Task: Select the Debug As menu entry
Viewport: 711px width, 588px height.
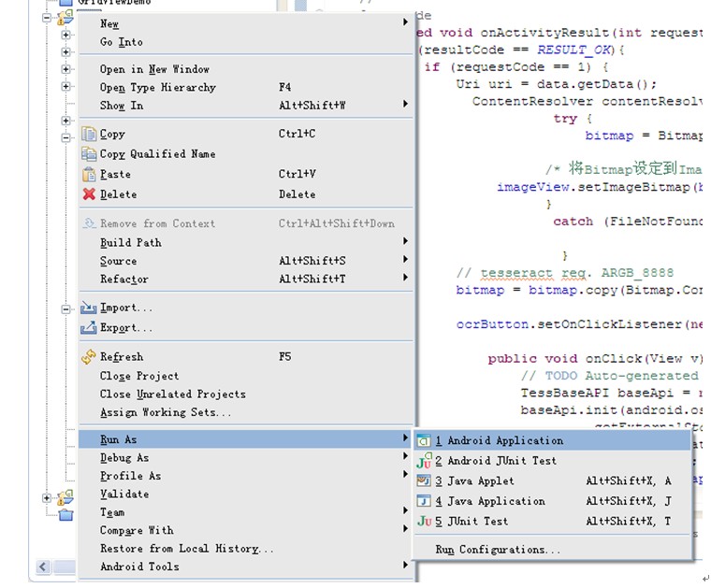Action: click(246, 457)
